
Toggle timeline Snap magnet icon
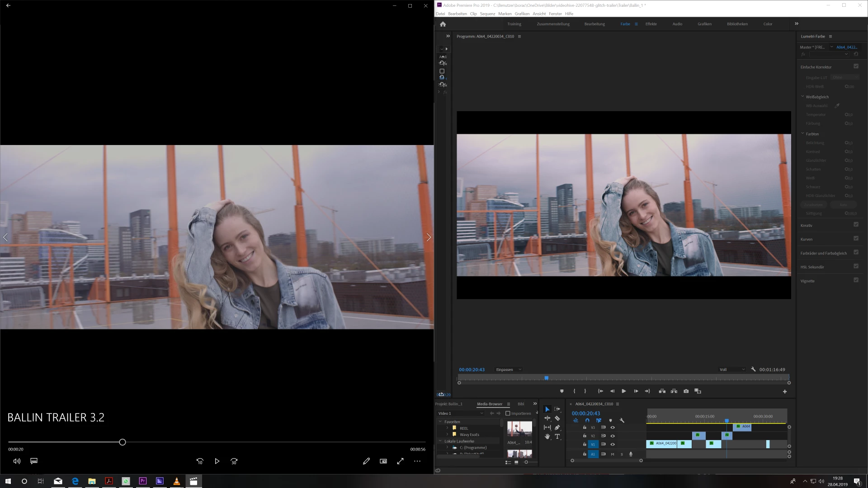point(587,420)
